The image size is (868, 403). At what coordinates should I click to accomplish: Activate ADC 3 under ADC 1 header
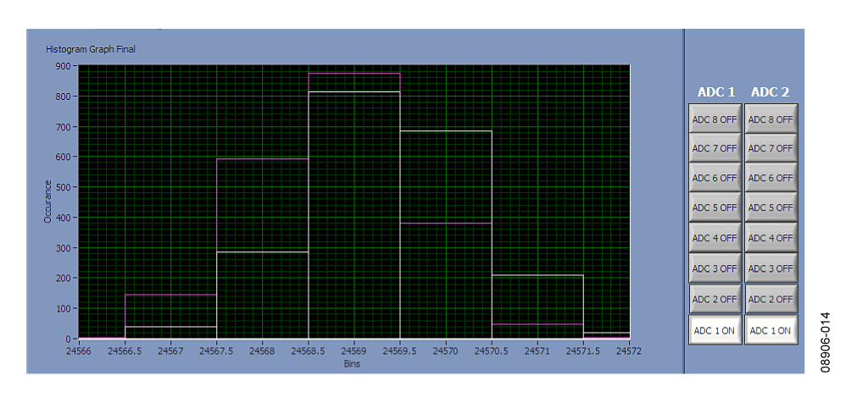coord(715,269)
